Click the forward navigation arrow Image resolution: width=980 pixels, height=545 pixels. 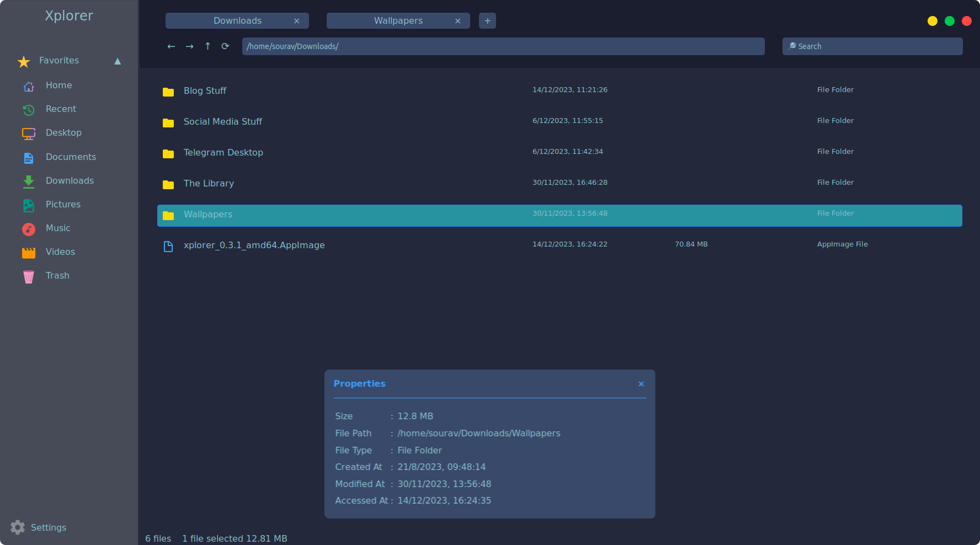point(189,46)
